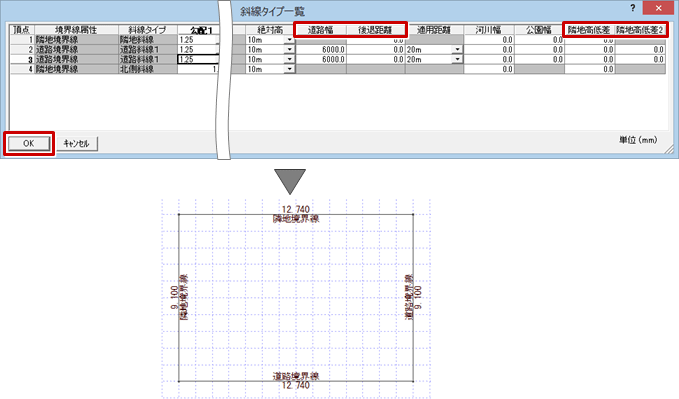
Task: Open the 絶対高 dropdown in row 2
Action: (290, 50)
